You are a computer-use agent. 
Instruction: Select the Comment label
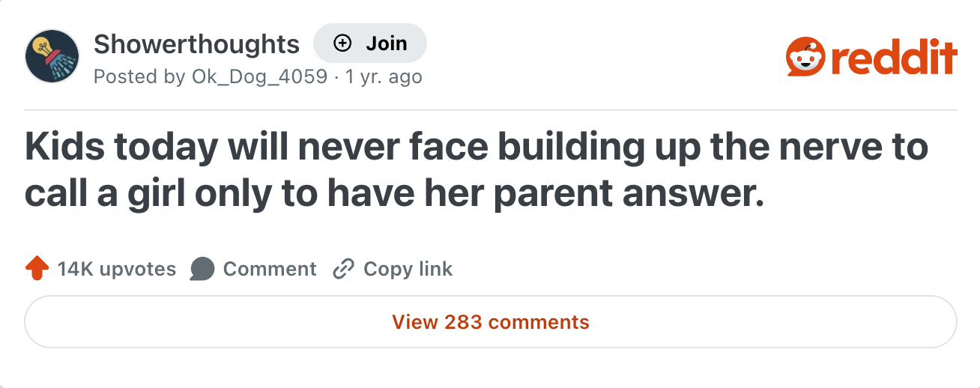[270, 269]
